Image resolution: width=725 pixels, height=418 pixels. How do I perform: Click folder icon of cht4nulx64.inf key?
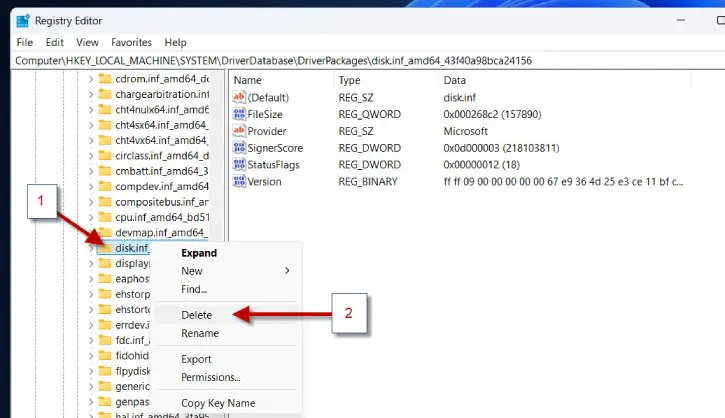(105, 110)
